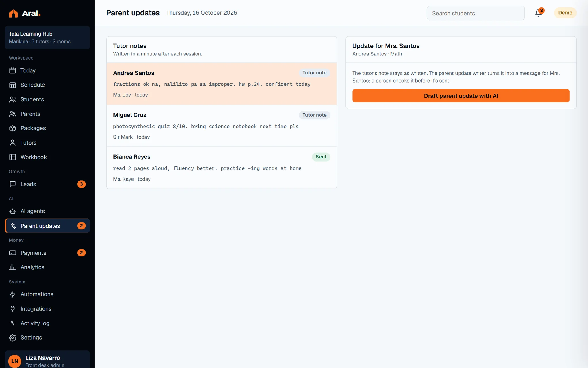Screen dimensions: 588x368
Task: Navigate to Students label
Action: click(32, 99)
